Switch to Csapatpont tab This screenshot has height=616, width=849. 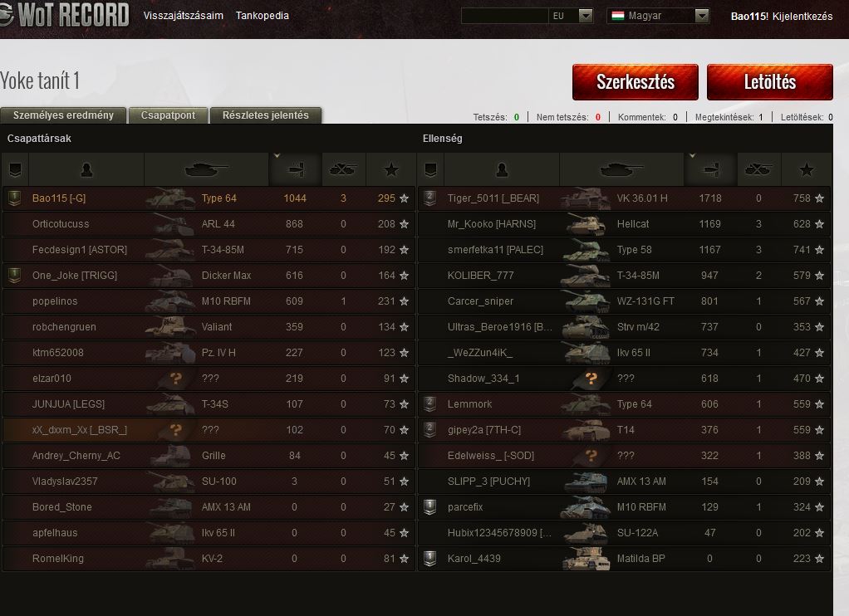(x=168, y=115)
